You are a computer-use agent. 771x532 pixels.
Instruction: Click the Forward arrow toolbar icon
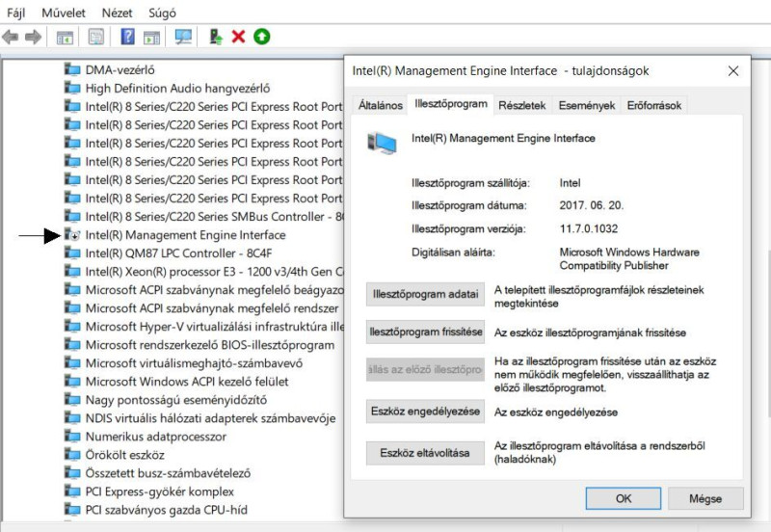click(33, 37)
